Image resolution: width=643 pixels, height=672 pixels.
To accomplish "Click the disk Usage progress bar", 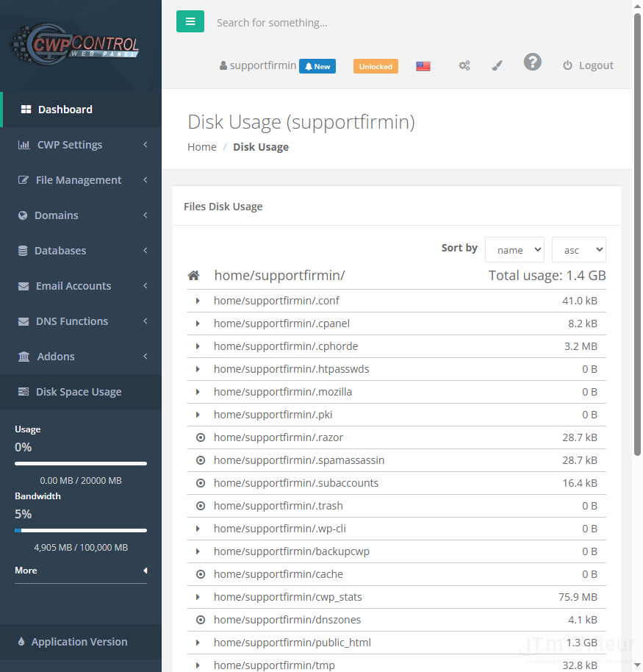I will click(81, 464).
